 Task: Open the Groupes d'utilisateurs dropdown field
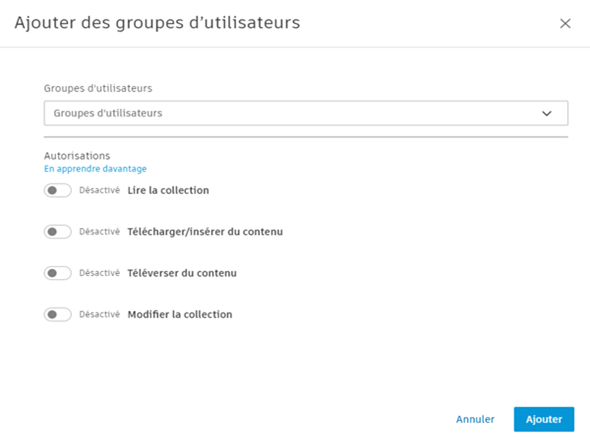306,113
